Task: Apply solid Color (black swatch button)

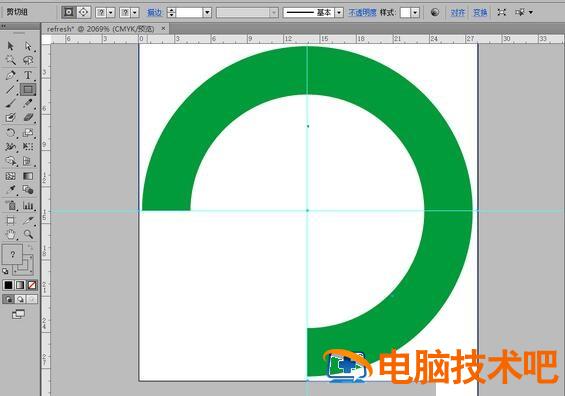Action: point(8,285)
